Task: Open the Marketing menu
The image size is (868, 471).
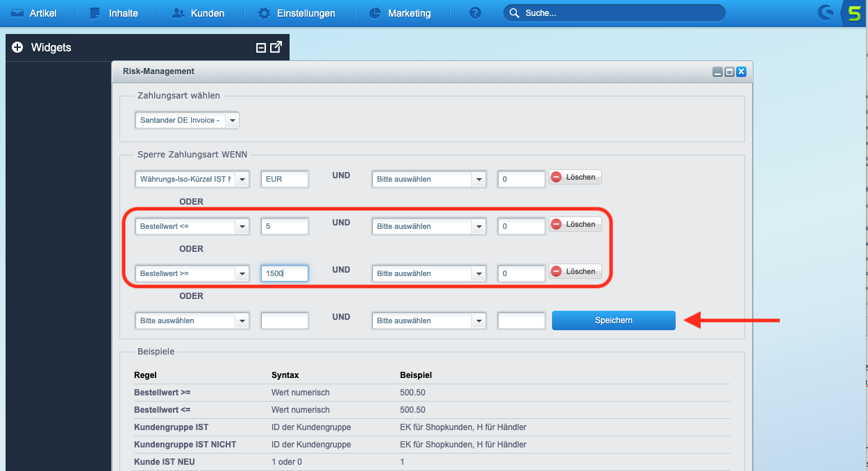Action: [x=399, y=13]
